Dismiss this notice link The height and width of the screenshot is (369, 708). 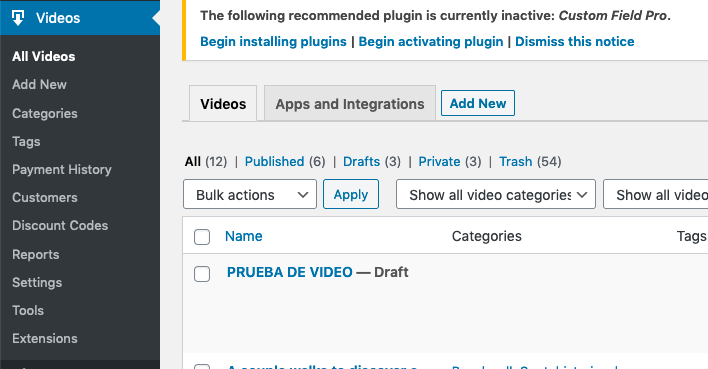click(574, 42)
